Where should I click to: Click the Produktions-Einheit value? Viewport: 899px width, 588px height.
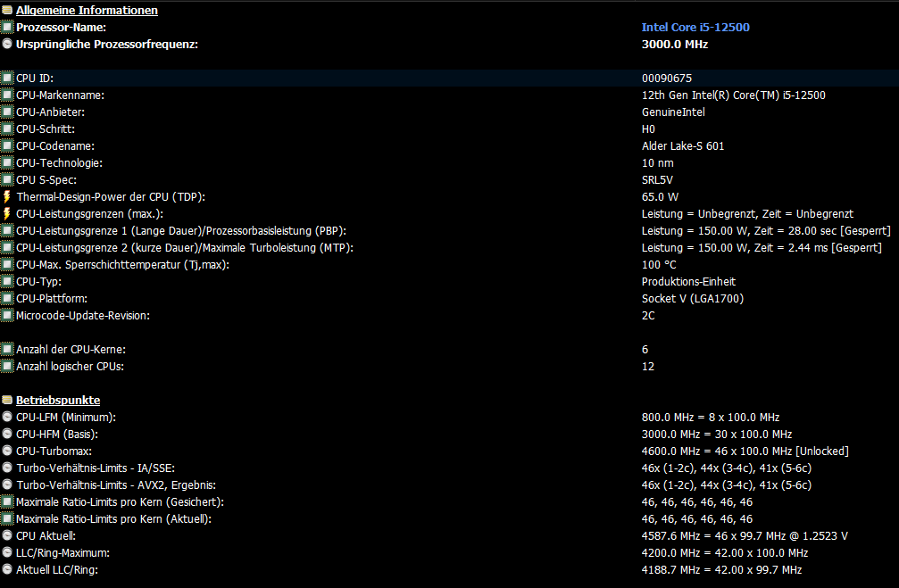[688, 281]
